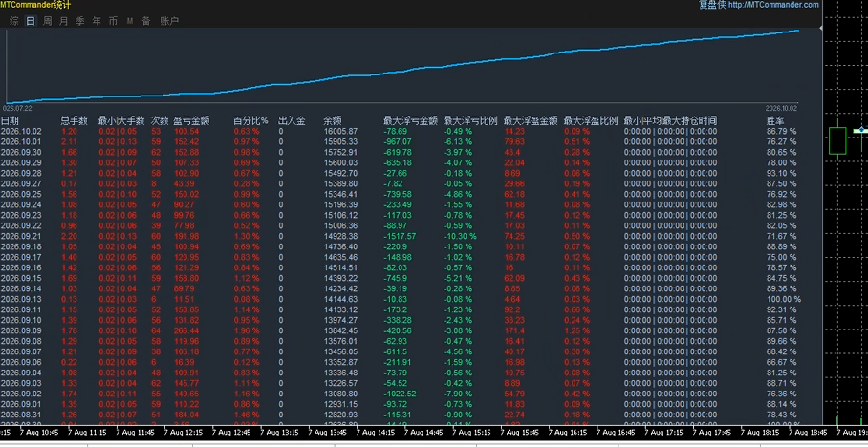The width and height of the screenshot is (868, 447).
Task: Click the chart start date 026.07.22
Action: point(17,109)
